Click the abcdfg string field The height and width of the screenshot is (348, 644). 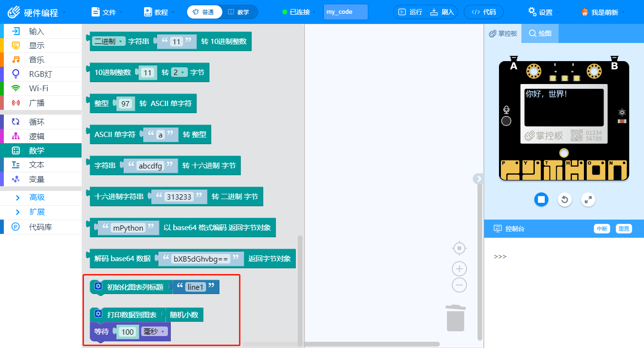[x=150, y=166]
